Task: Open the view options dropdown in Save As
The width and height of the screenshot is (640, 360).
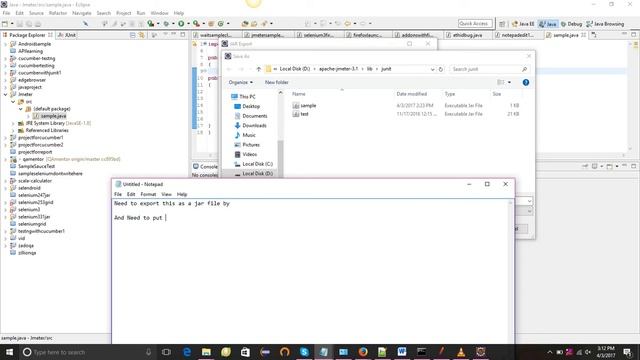Action: pos(509,82)
